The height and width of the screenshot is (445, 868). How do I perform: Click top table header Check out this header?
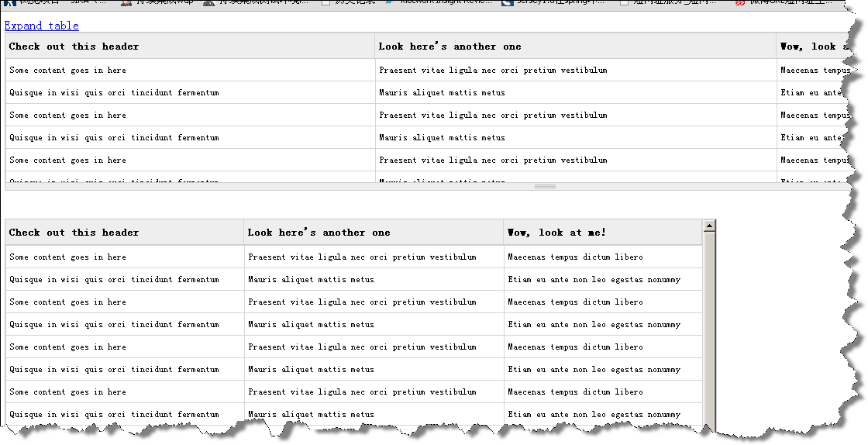point(190,46)
